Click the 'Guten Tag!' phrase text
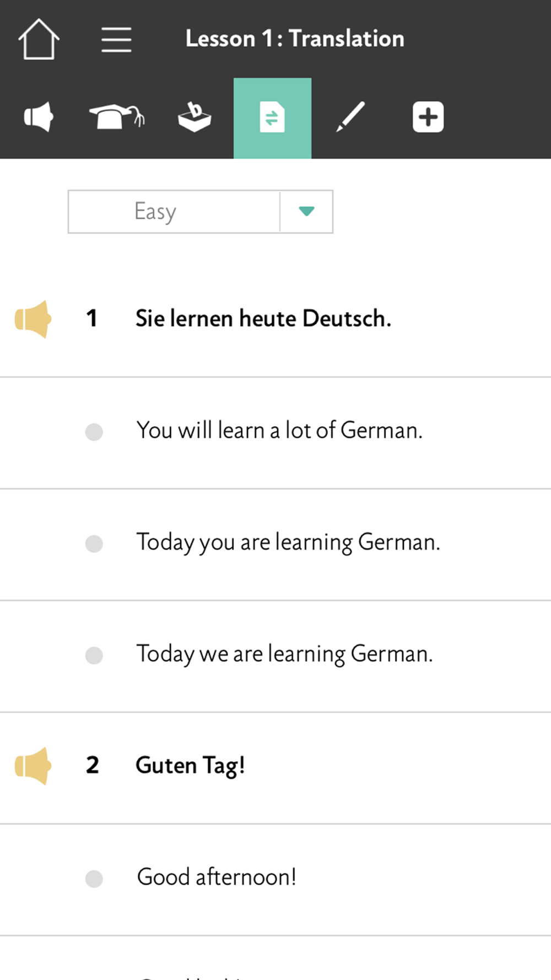 190,766
